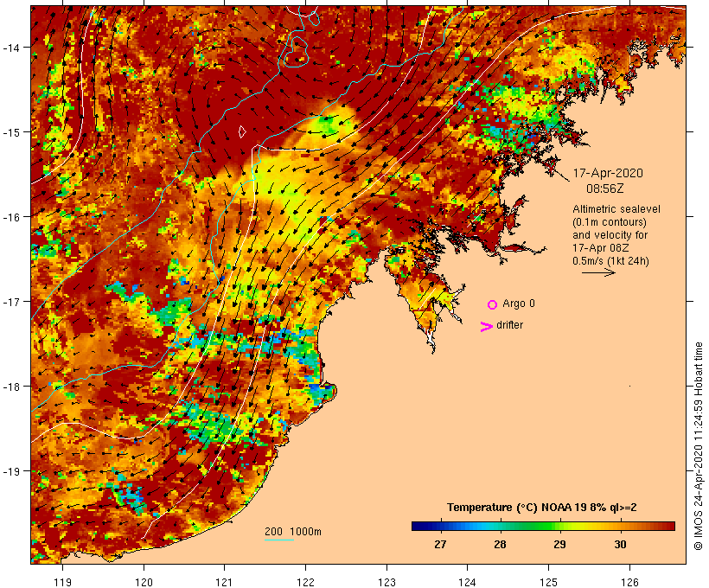709x588 pixels.
Task: Click the longitude label 122
Action: pyautogui.click(x=306, y=582)
